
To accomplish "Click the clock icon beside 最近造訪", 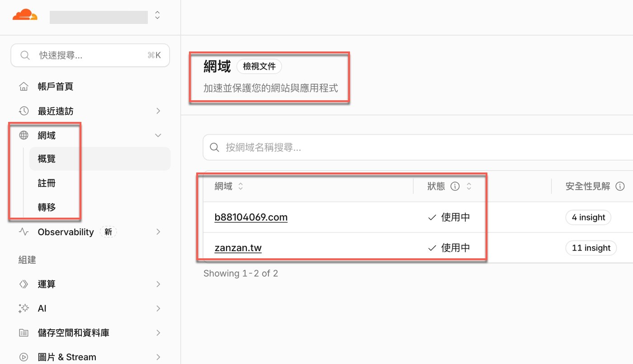I will pyautogui.click(x=24, y=111).
